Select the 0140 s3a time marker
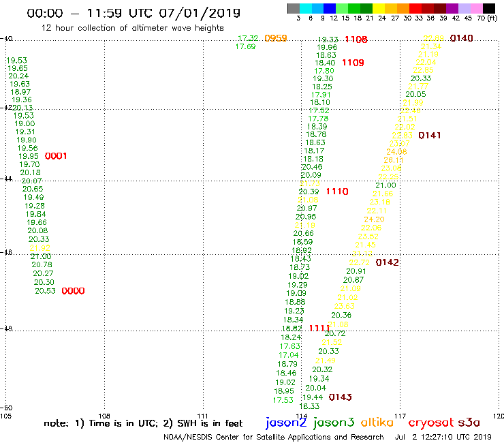This screenshot has width=504, height=443. tap(461, 38)
